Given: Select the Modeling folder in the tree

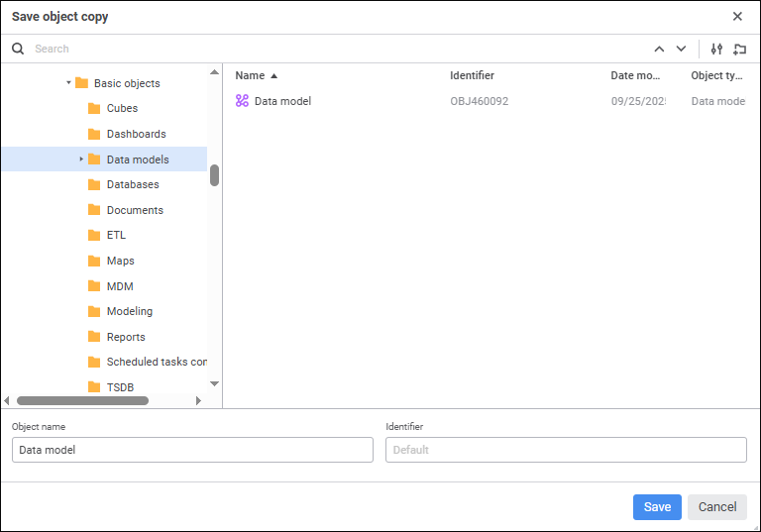Looking at the screenshot, I should tap(130, 311).
